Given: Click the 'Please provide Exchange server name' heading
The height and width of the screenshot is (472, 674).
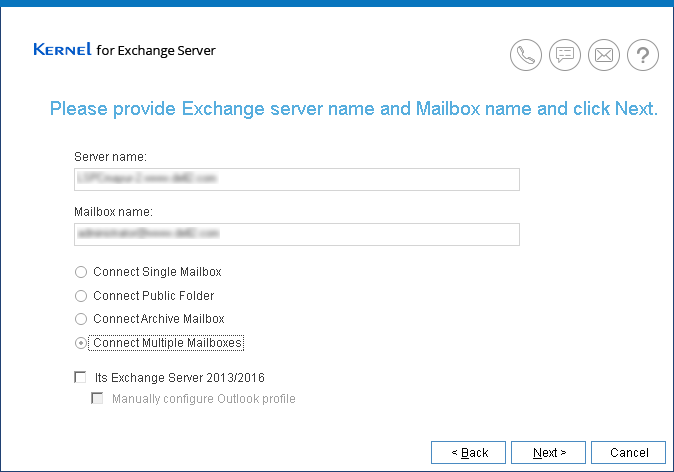Looking at the screenshot, I should (354, 109).
